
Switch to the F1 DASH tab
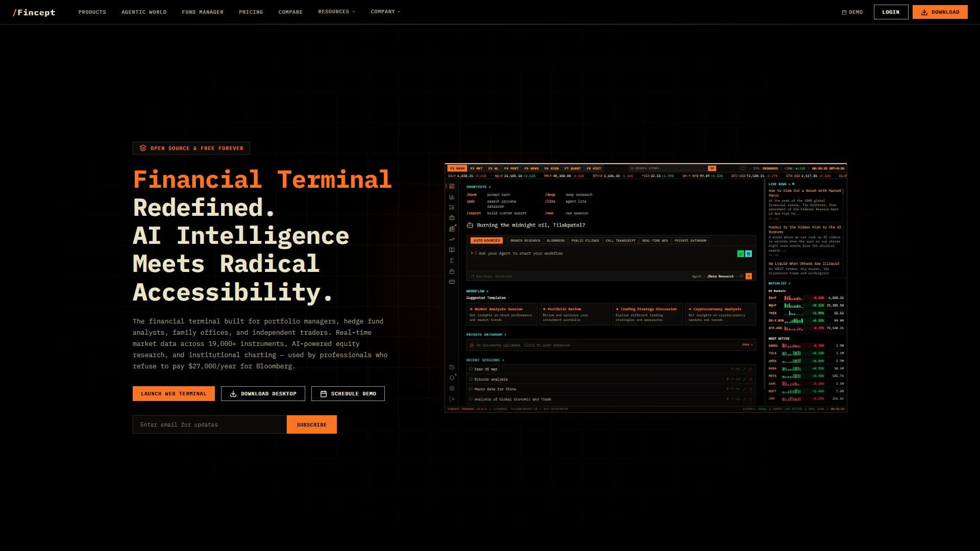457,168
